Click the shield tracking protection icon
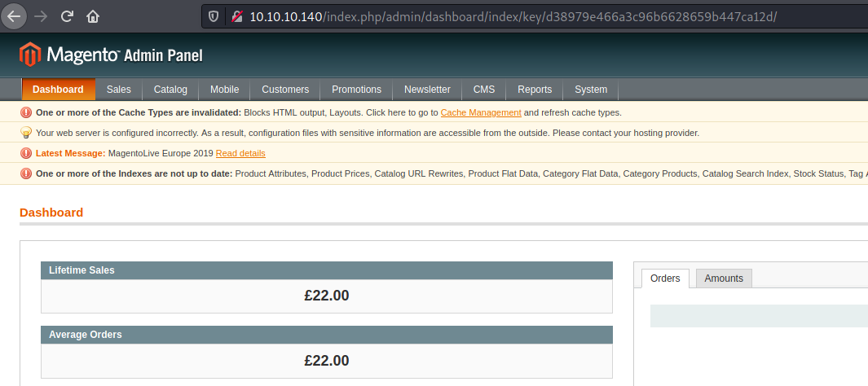Screen dimensions: 868x386 [214, 15]
